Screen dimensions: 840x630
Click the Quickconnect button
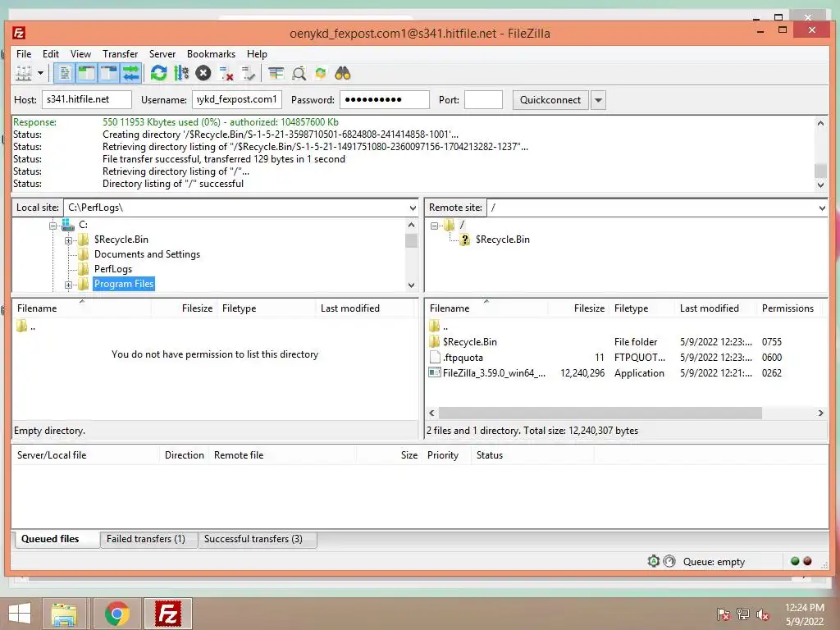point(550,100)
